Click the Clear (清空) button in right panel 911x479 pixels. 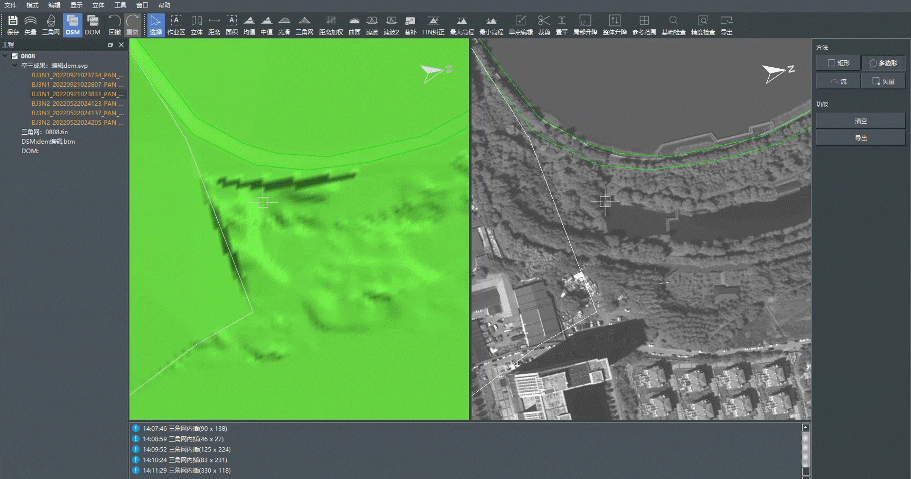coord(860,120)
